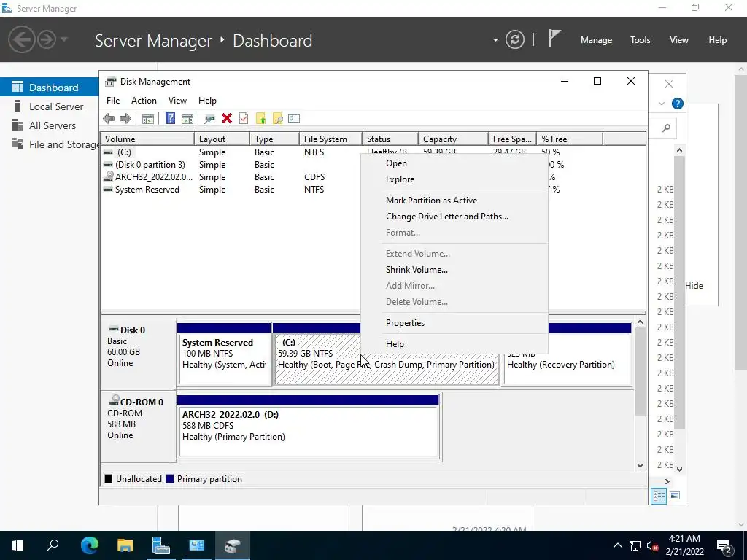This screenshot has height=560, width=747.
Task: Choose Properties from the context menu
Action: click(454, 323)
